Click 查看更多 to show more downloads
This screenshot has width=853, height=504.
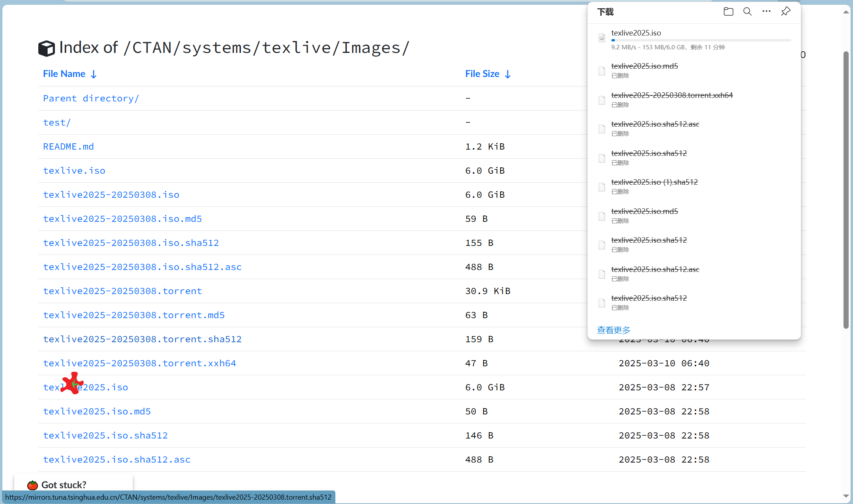pos(613,330)
